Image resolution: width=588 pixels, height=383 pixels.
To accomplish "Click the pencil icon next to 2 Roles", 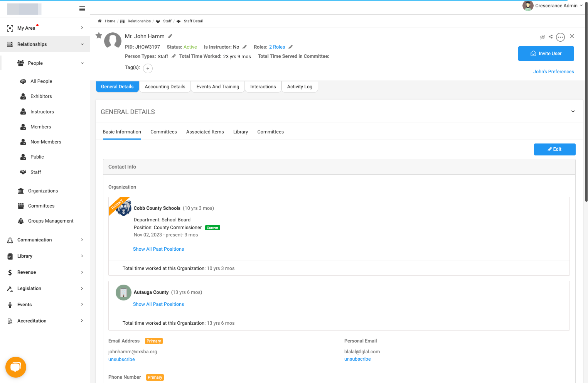I will 291,47.
